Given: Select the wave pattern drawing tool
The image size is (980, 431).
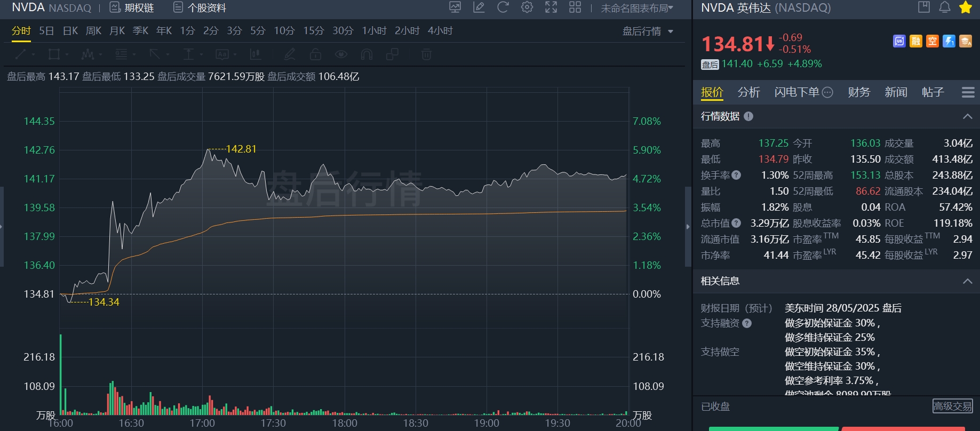Looking at the screenshot, I should click(x=87, y=54).
